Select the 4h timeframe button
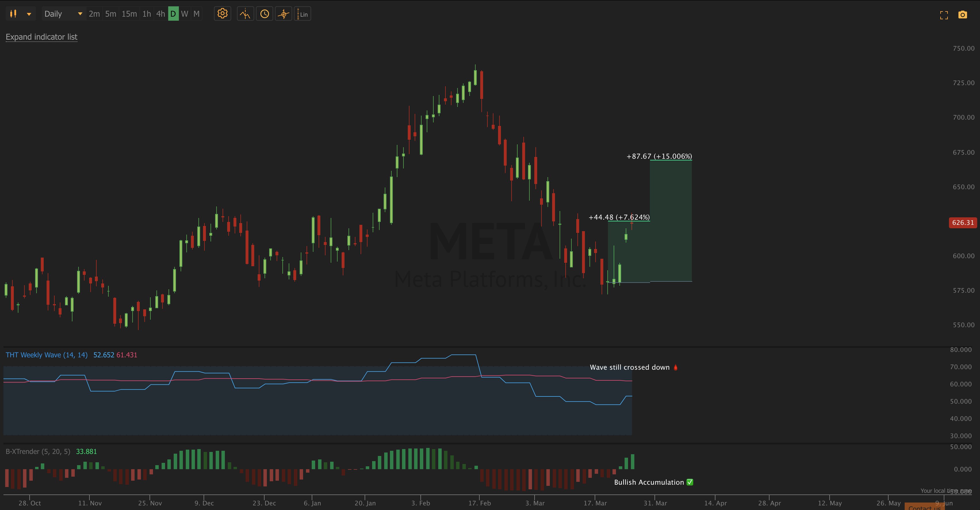 tap(160, 14)
